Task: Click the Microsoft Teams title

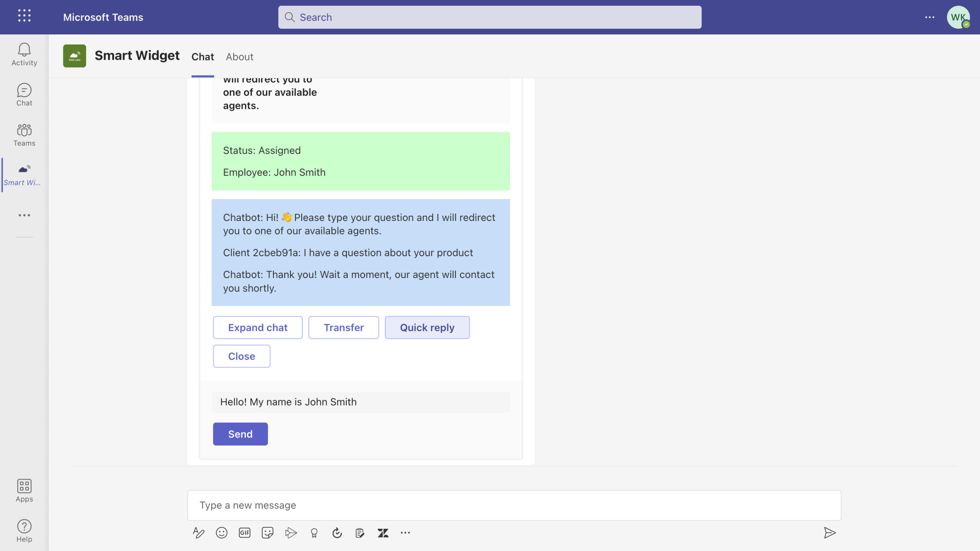Action: click(x=103, y=17)
